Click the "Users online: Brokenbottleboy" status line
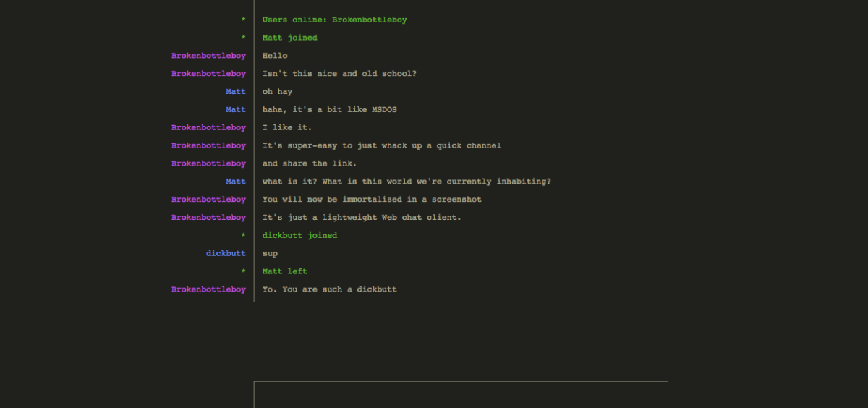 pyautogui.click(x=334, y=20)
